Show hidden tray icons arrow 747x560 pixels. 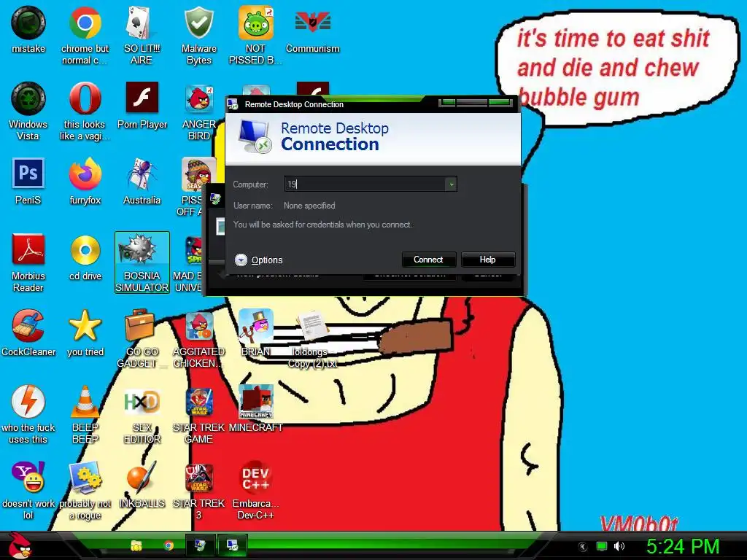pyautogui.click(x=582, y=546)
